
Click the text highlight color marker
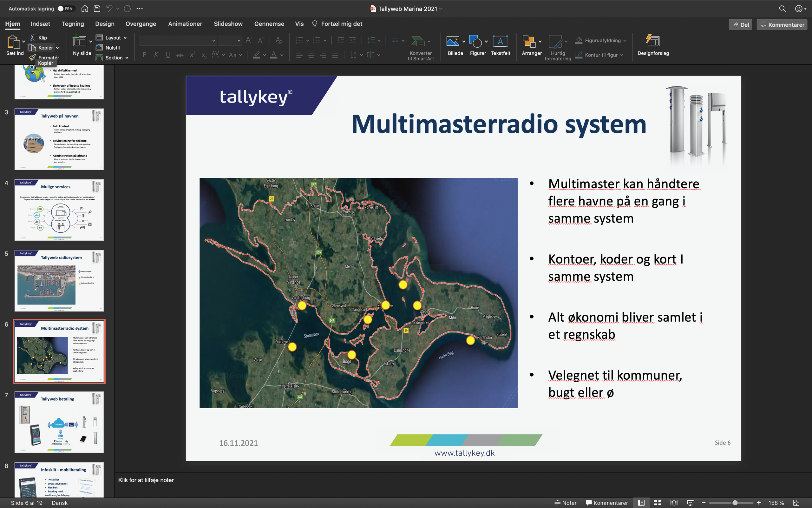pyautogui.click(x=257, y=55)
